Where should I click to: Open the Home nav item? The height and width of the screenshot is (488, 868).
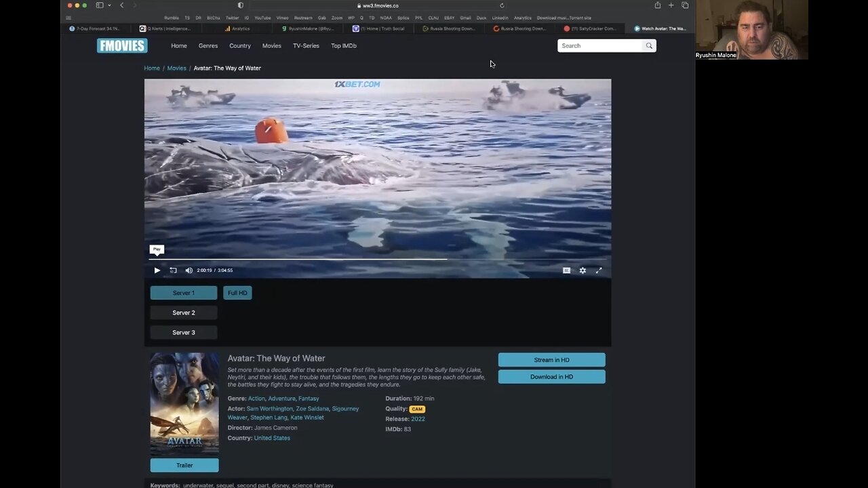179,46
